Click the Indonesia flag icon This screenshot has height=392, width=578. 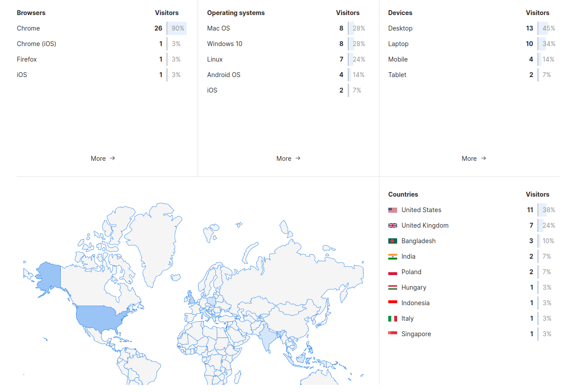393,303
